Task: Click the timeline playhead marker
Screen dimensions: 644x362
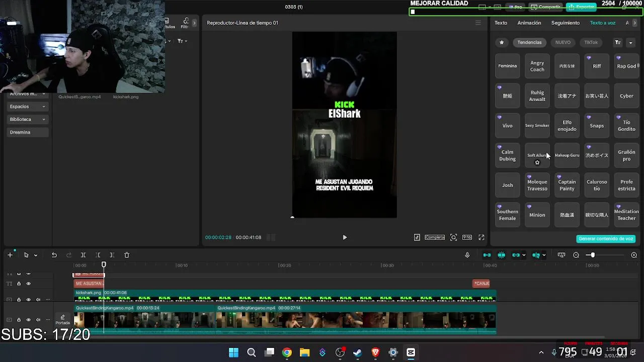Action: (104, 264)
